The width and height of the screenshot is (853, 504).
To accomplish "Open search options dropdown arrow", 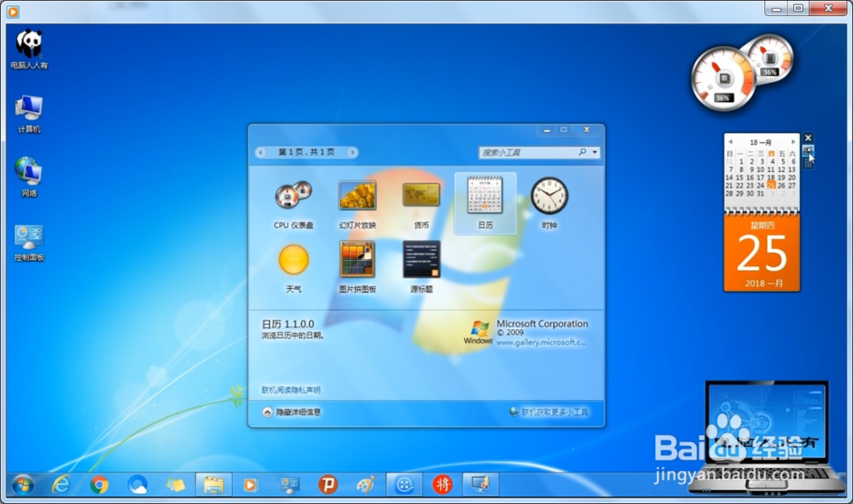I will tap(595, 153).
